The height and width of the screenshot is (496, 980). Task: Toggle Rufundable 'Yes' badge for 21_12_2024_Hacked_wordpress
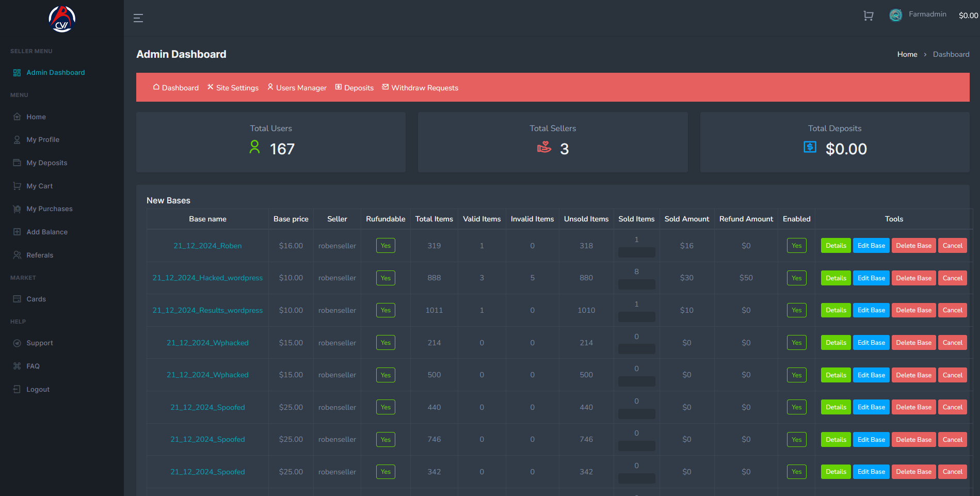pyautogui.click(x=385, y=278)
